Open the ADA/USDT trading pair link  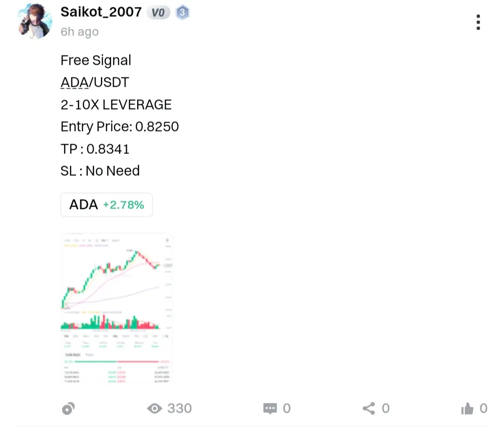(95, 82)
